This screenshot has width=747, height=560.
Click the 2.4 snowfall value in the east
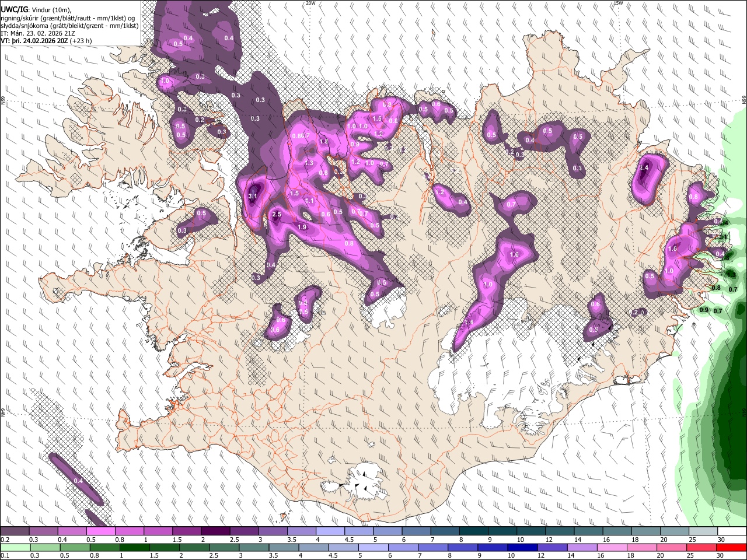644,167
